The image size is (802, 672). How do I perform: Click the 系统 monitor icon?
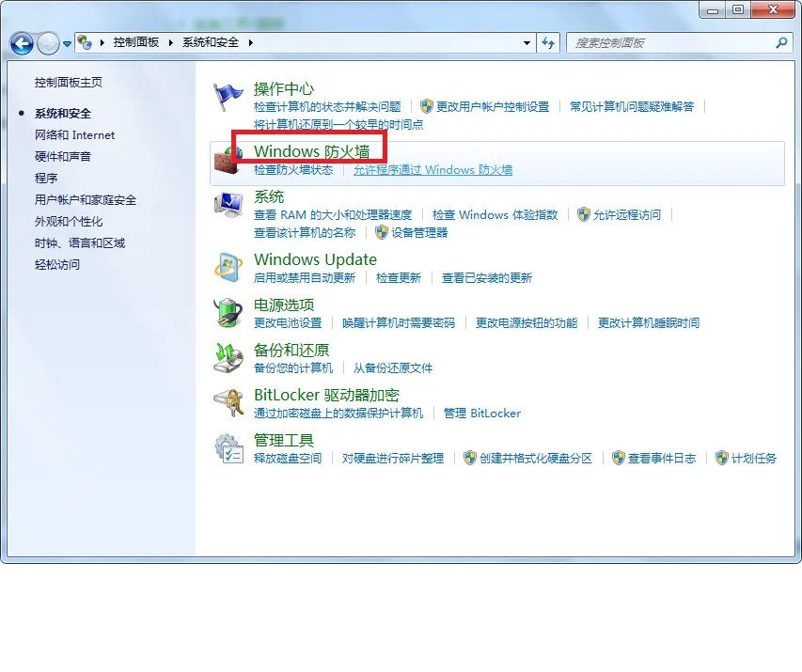pyautogui.click(x=228, y=203)
